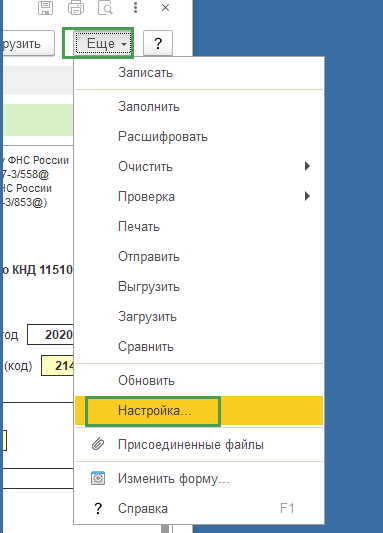Expand the Проверка submenu
This screenshot has width=383, height=533.
tap(199, 196)
